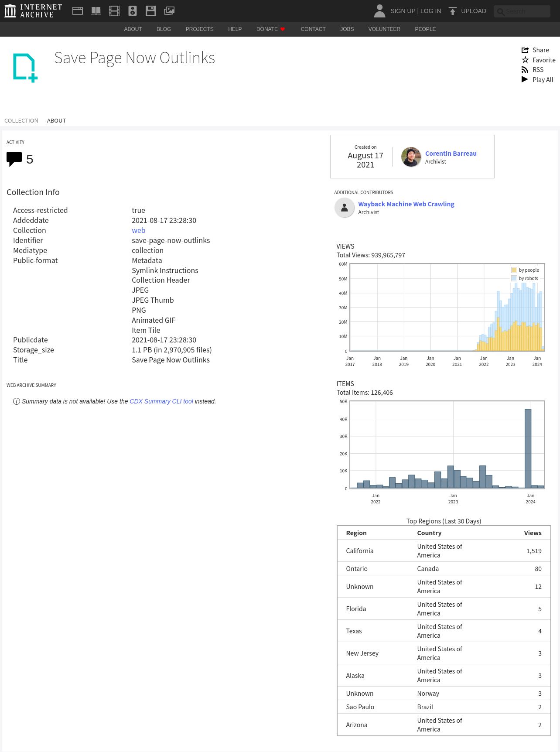Open the CONTACT menu item
This screenshot has height=752, width=560.
pyautogui.click(x=313, y=29)
